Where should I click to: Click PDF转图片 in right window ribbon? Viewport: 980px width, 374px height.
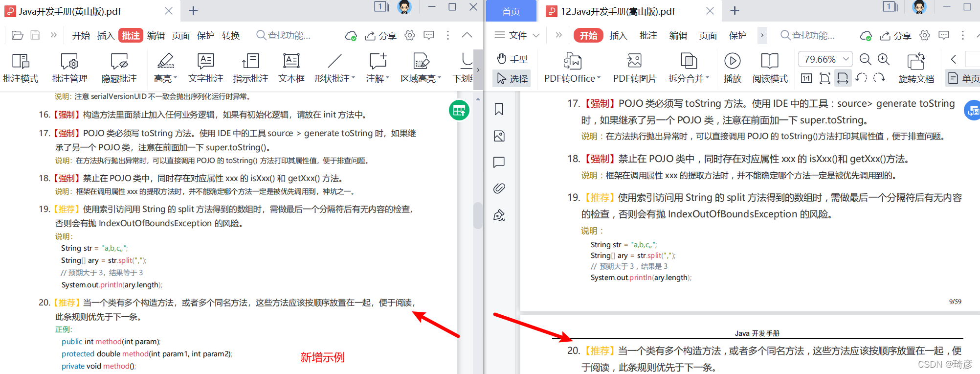(x=635, y=68)
